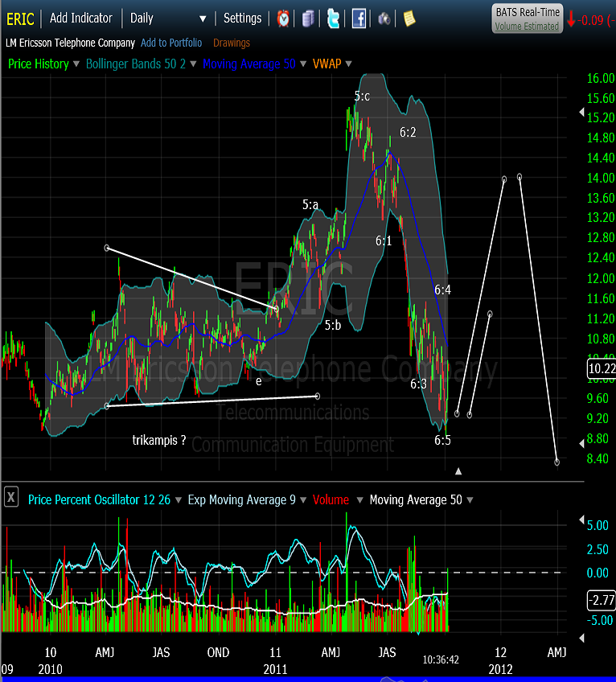Expand the Price History options arrow
This screenshot has height=682, width=616.
click(x=76, y=64)
